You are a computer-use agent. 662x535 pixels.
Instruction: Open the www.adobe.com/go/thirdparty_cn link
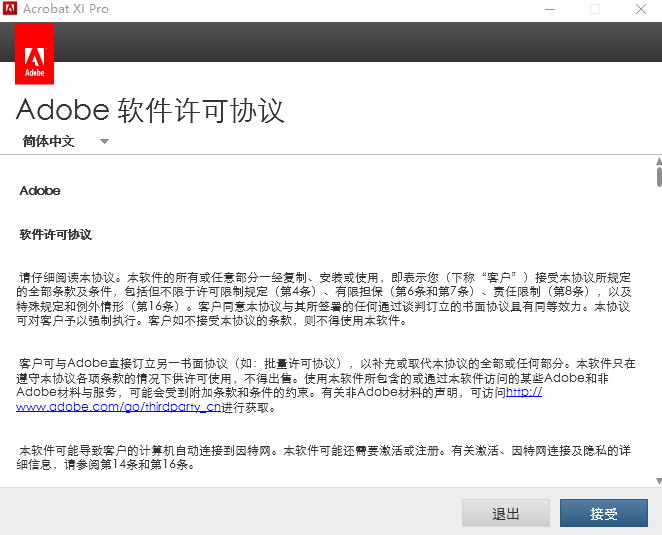coord(118,407)
